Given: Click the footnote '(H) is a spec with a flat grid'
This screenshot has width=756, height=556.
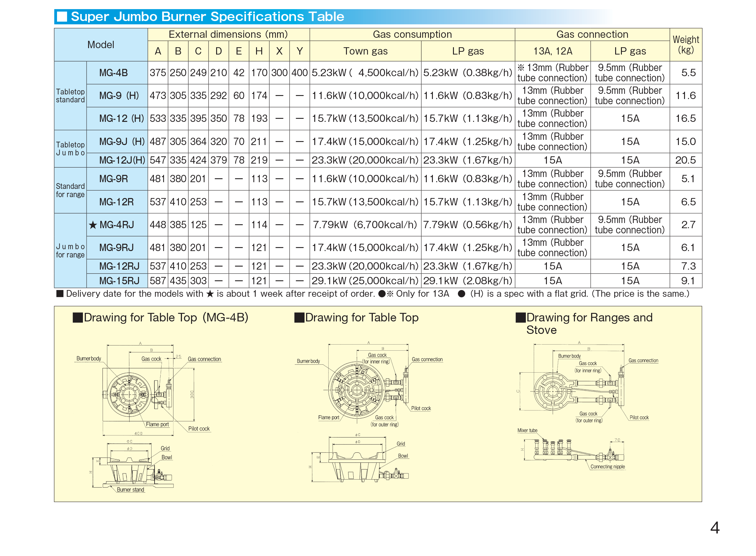Looking at the screenshot, I should (529, 294).
